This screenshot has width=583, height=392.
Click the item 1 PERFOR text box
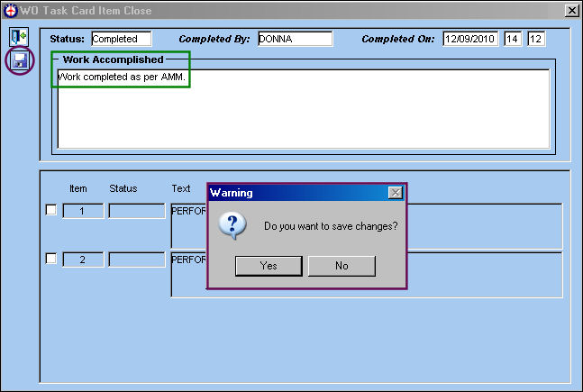[367, 226]
